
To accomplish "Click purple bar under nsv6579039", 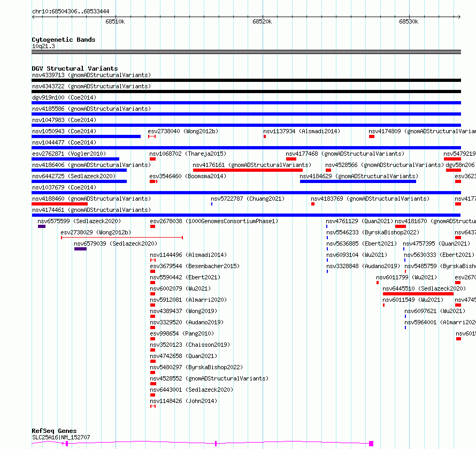I will click(80, 249).
